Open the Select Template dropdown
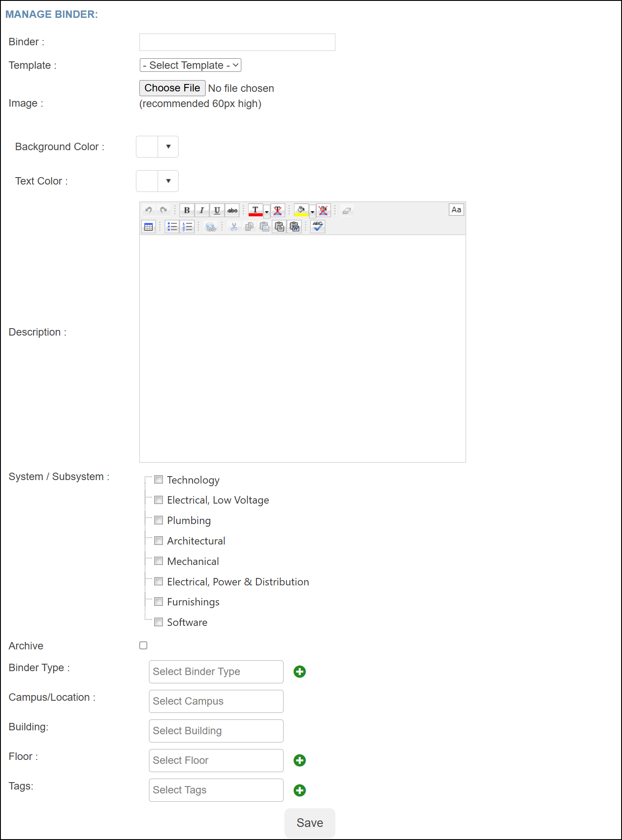The image size is (622, 840). 190,65
